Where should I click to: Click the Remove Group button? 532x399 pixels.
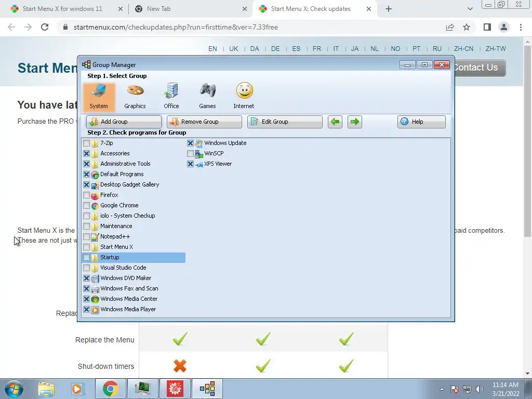point(204,122)
